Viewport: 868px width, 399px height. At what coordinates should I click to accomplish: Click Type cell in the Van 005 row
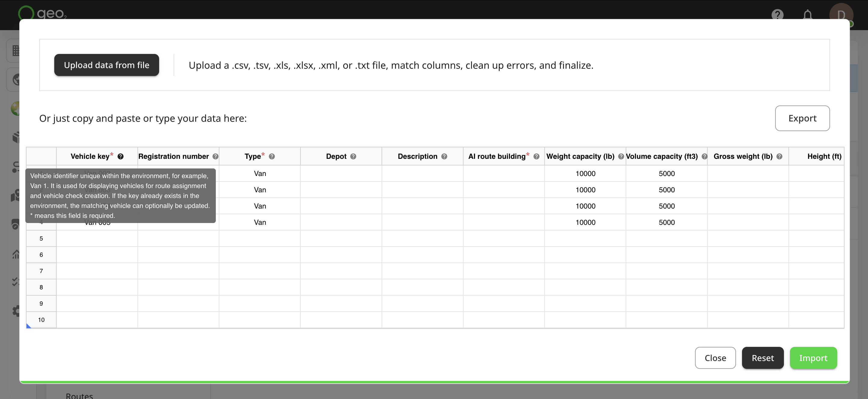259,222
